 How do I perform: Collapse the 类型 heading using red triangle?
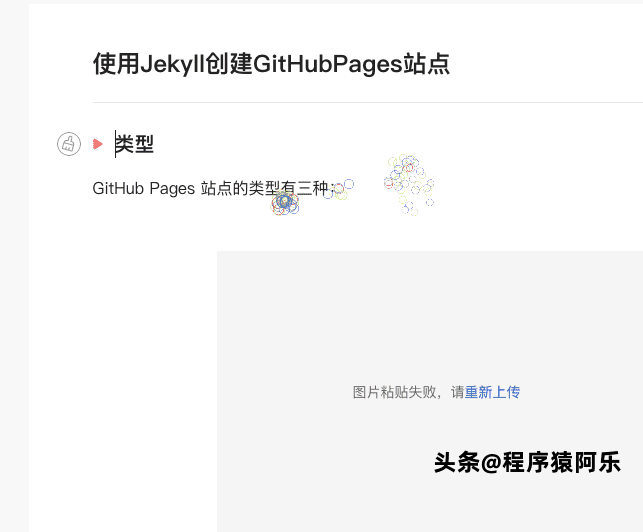click(98, 144)
